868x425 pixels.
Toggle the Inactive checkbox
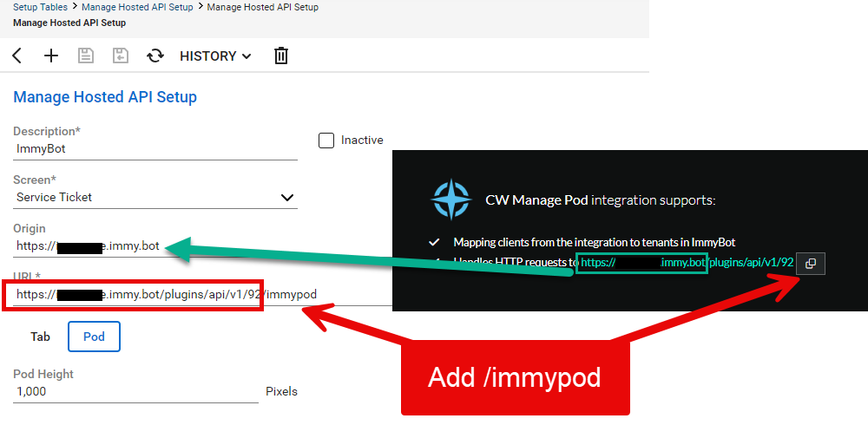tap(326, 141)
